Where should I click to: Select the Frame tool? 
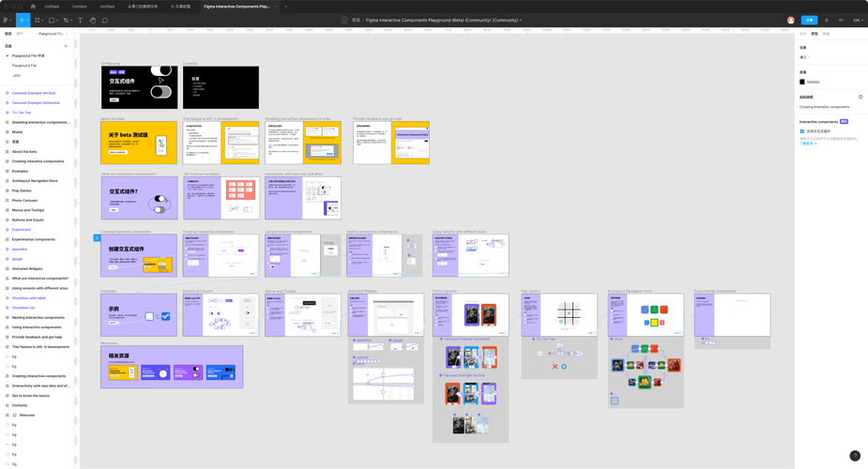[x=37, y=20]
